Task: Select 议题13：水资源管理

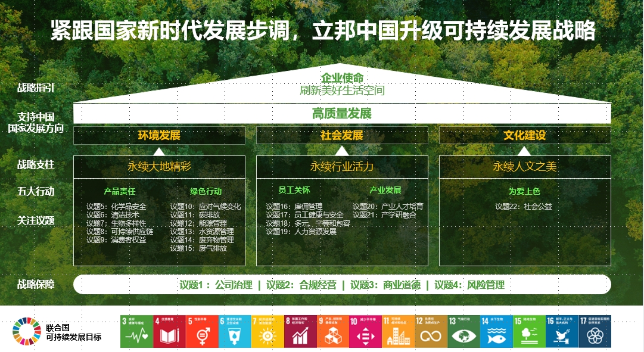Action: point(202,232)
